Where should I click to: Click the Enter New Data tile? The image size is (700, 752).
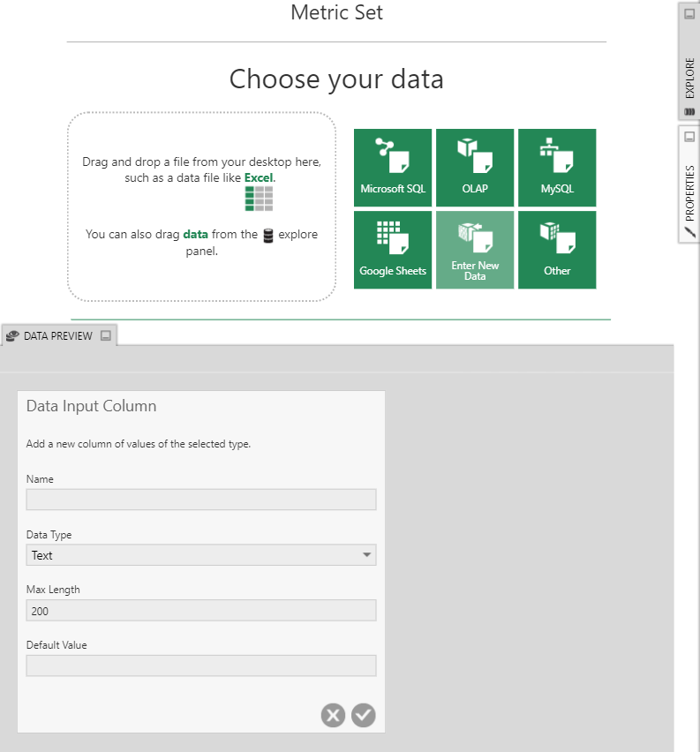tap(475, 250)
